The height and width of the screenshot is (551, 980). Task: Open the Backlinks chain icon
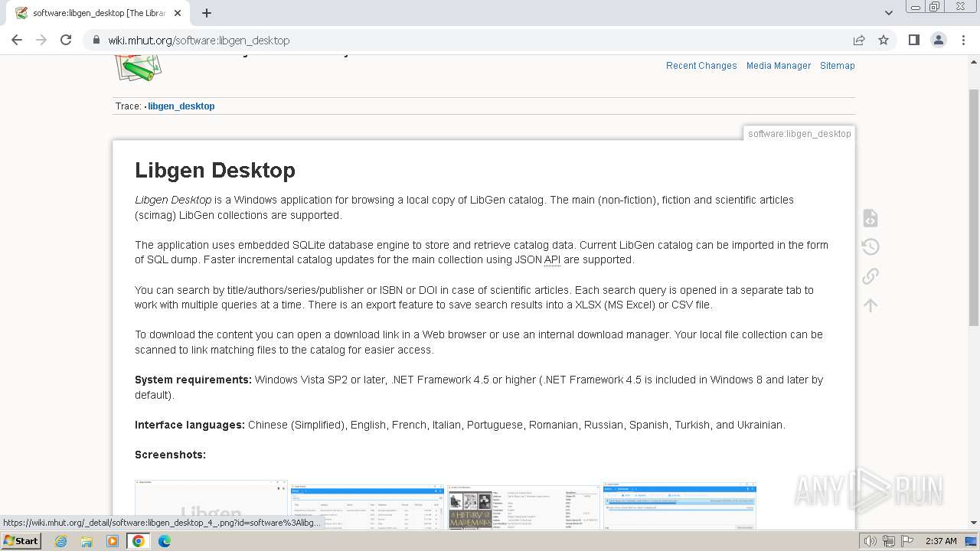coord(871,275)
